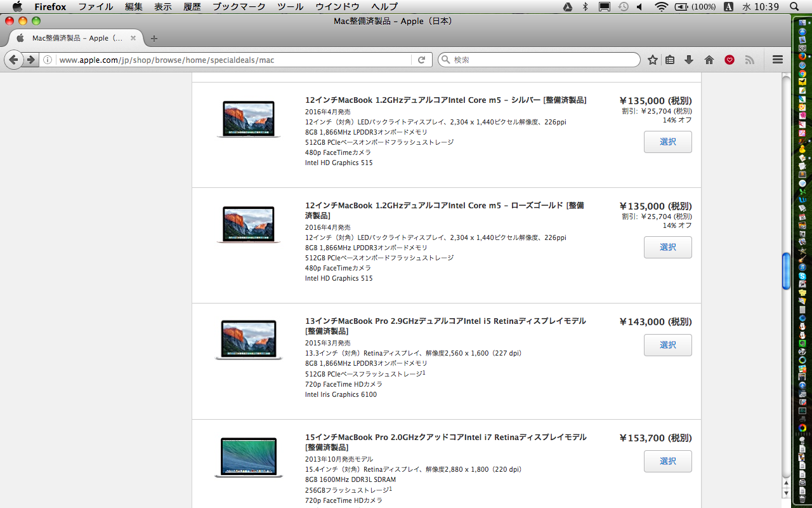Open the ツール menu

[x=291, y=6]
